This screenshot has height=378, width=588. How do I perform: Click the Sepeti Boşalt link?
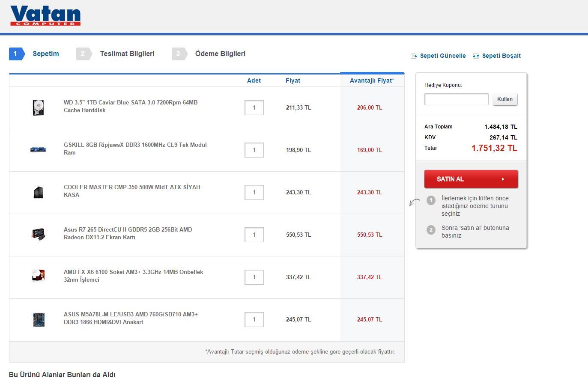(x=501, y=56)
